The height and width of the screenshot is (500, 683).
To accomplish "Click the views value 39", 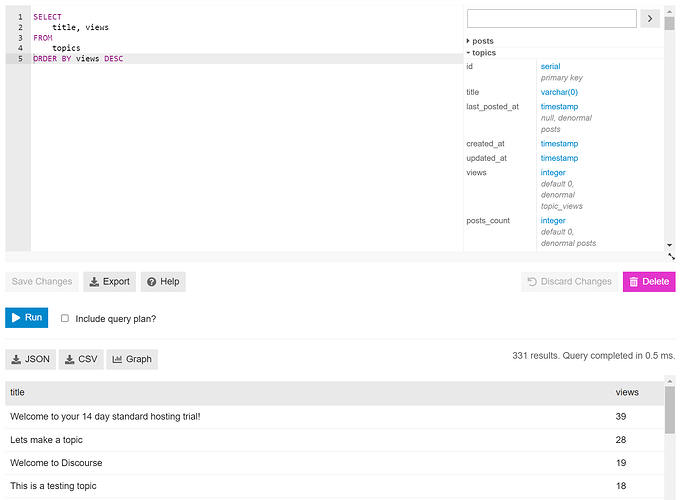I will [x=621, y=417].
